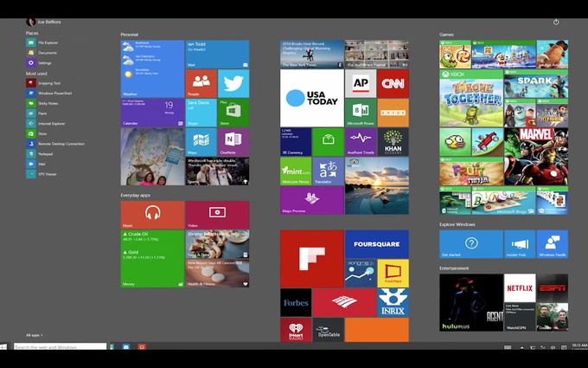This screenshot has height=368, width=588.
Task: Open the Maps Preview tile
Action: point(312,201)
